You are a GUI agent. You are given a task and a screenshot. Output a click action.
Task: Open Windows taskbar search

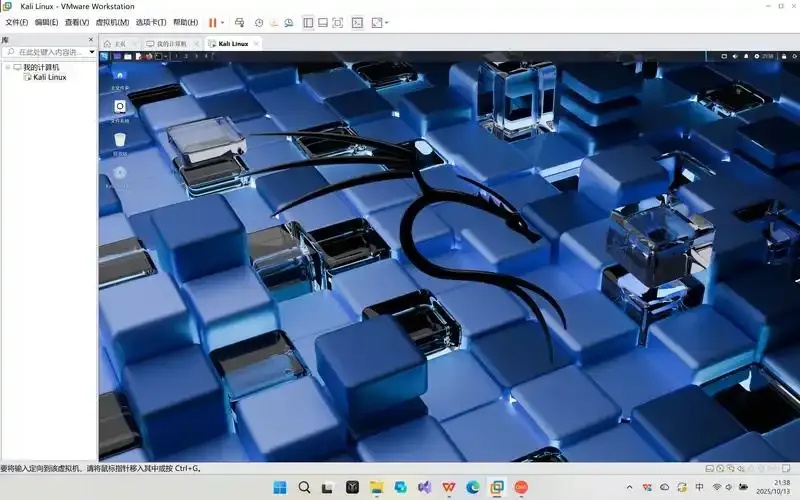[x=304, y=487]
